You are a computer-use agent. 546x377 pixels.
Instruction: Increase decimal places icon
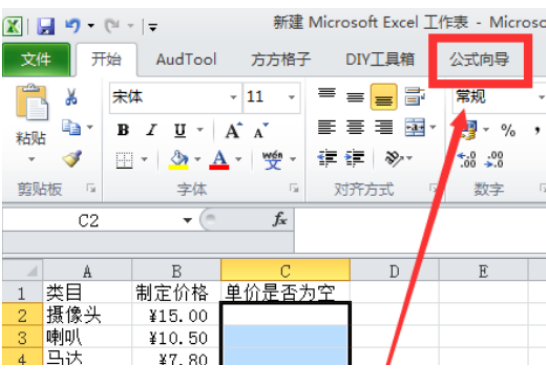[x=467, y=160]
